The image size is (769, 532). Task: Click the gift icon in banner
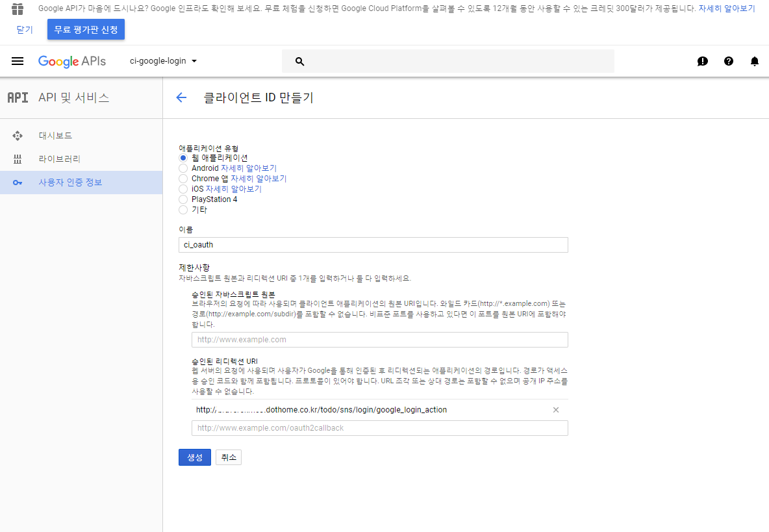(18, 9)
